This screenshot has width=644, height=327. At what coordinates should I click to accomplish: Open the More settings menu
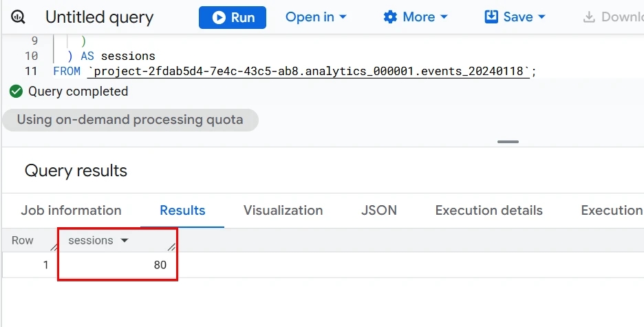416,17
